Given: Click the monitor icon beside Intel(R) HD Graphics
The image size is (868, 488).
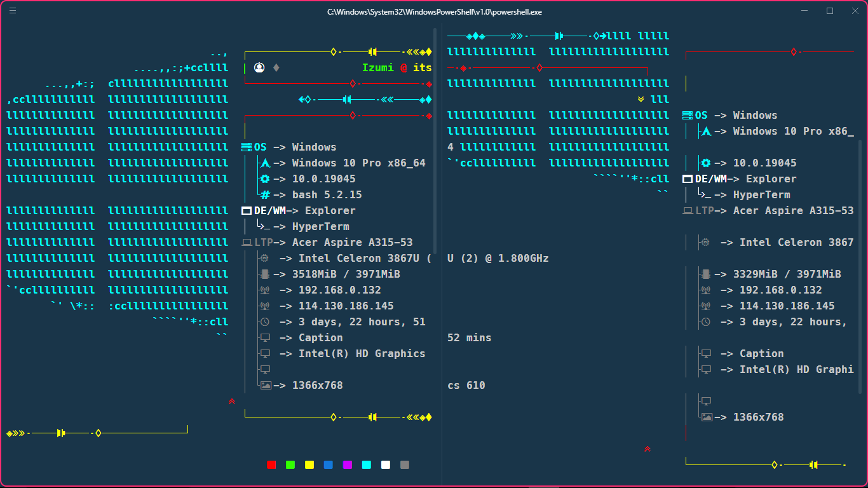Looking at the screenshot, I should (x=266, y=353).
